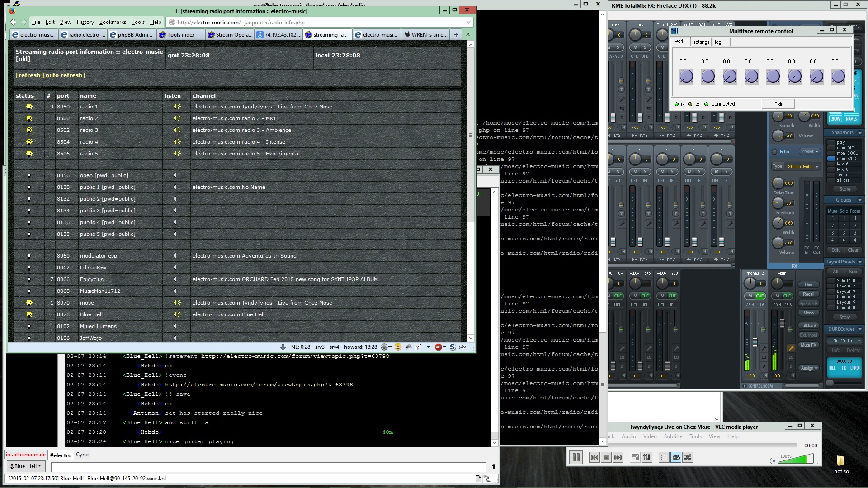The height and width of the screenshot is (488, 868).
Task: Select the settings tab in Multiface remote control
Action: click(x=700, y=42)
